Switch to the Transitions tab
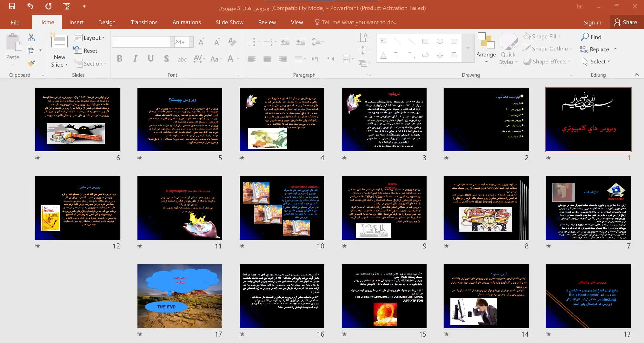Screen dimensions: 644x343 (x=144, y=22)
